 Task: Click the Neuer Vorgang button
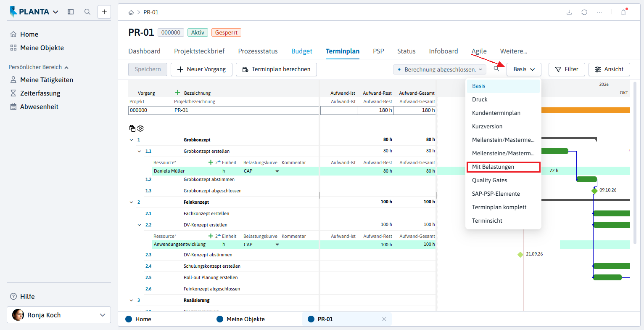tap(201, 69)
